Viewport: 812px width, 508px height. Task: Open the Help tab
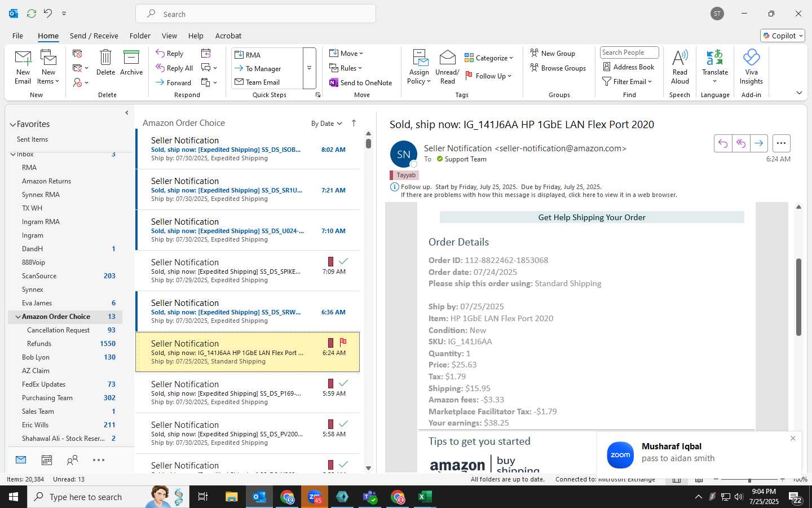(196, 36)
